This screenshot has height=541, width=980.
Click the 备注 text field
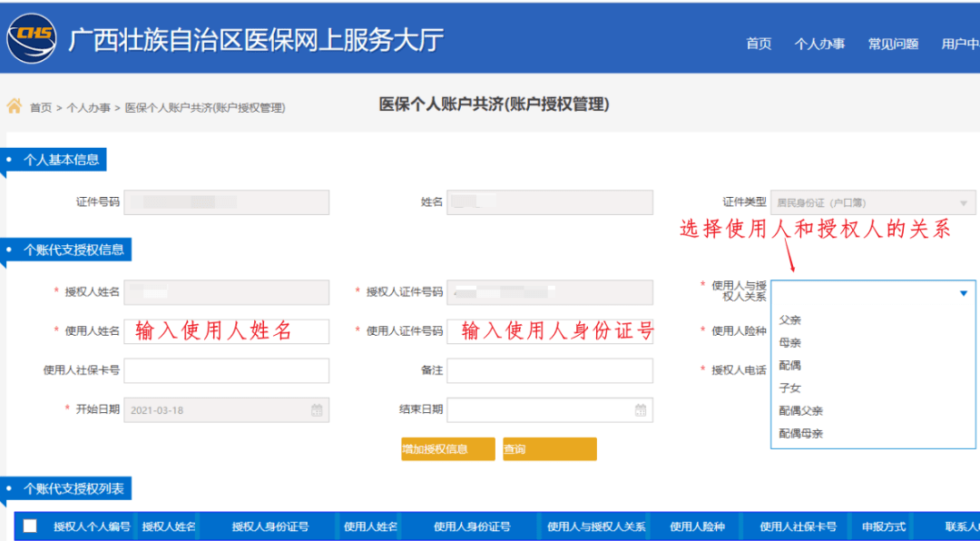pos(549,370)
